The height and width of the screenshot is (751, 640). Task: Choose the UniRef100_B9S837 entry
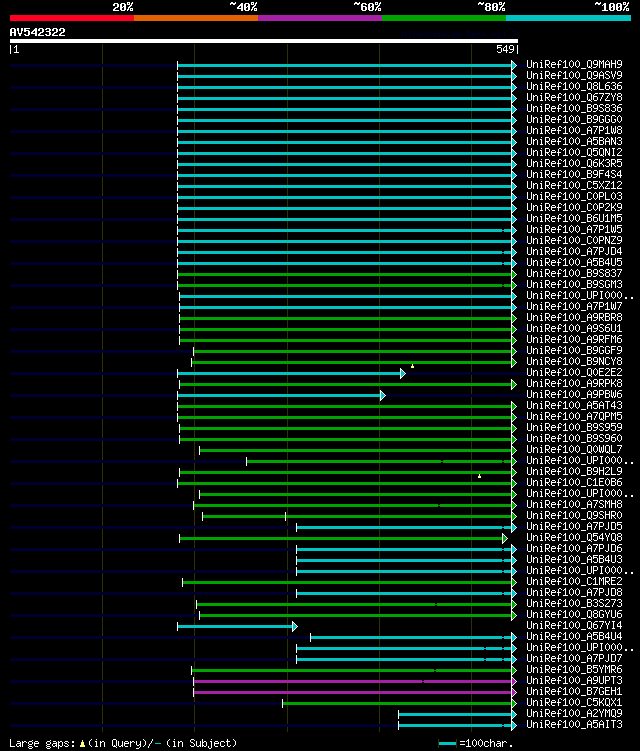tap(574, 273)
